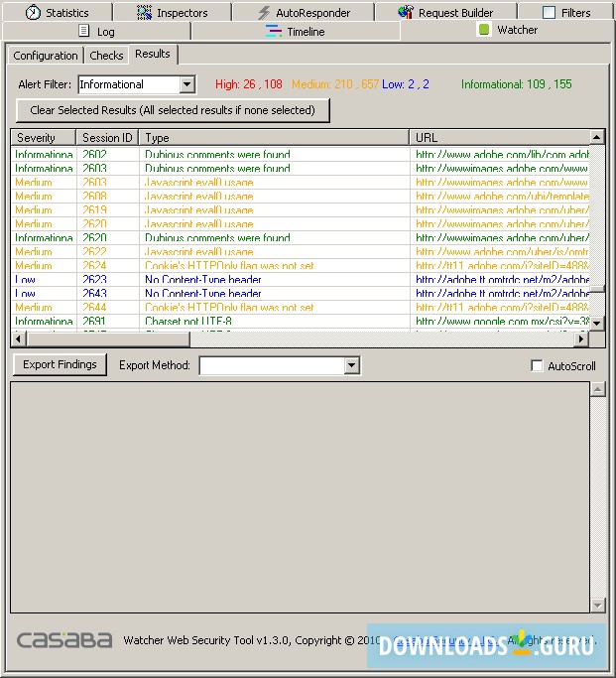Select Informational row with session 2603
The height and width of the screenshot is (678, 616).
tap(301, 168)
